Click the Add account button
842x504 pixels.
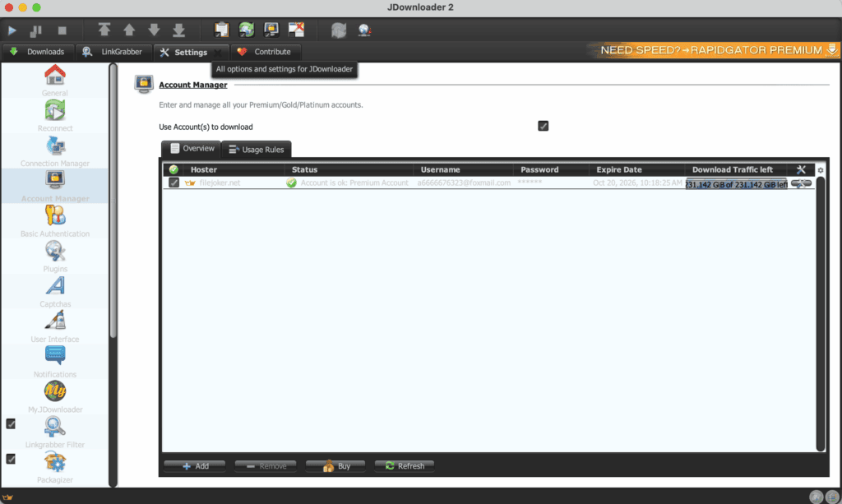pyautogui.click(x=195, y=466)
